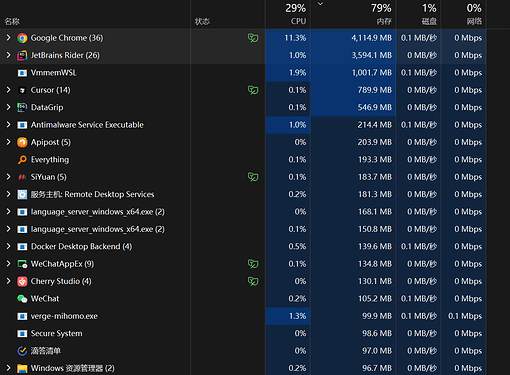Sort by the 内存 memory column header
Viewport: 510px width, 375px height.
pos(353,14)
